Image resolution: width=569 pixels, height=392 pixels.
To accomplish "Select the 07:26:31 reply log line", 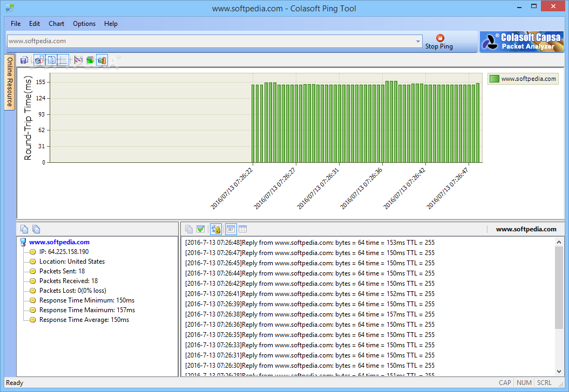I will point(310,355).
